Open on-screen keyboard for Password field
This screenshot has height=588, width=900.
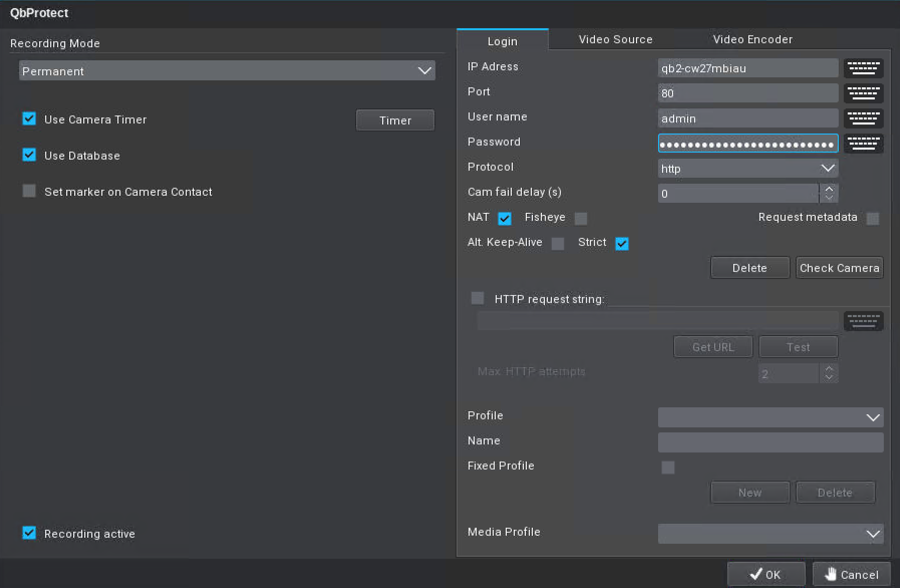tap(863, 143)
